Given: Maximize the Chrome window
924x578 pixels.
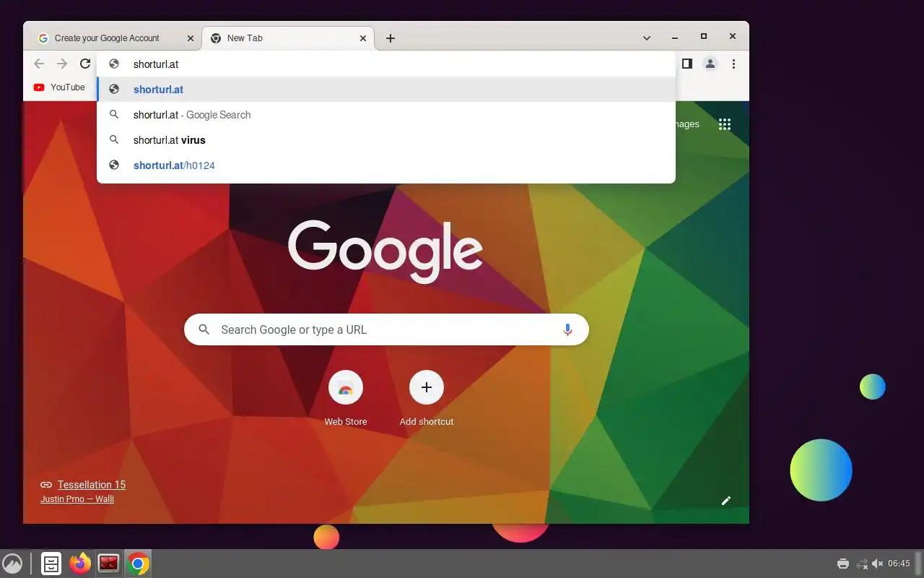Looking at the screenshot, I should [x=704, y=37].
